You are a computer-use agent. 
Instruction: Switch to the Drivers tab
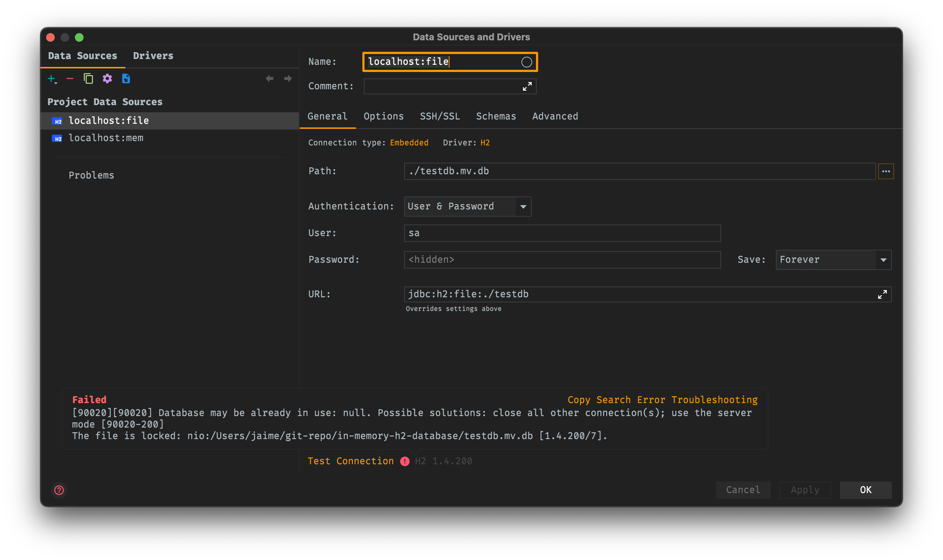tap(153, 56)
